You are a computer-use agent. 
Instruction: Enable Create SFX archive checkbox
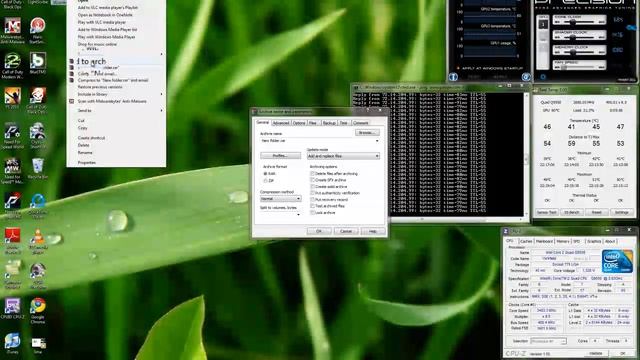click(x=313, y=180)
